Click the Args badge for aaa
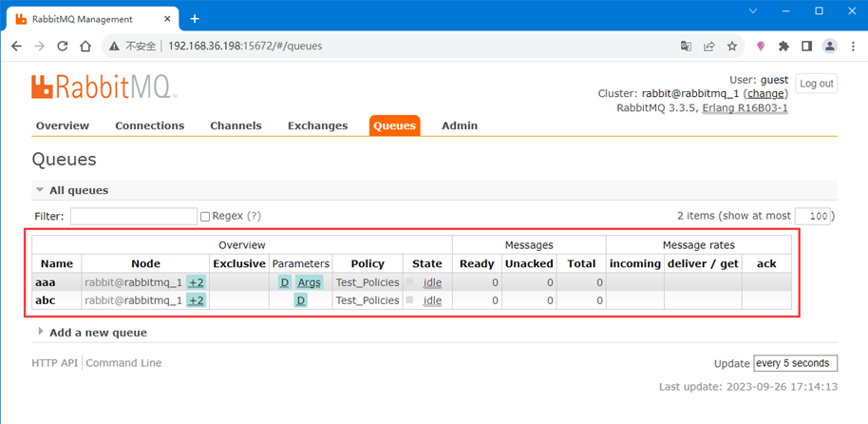 coord(309,282)
